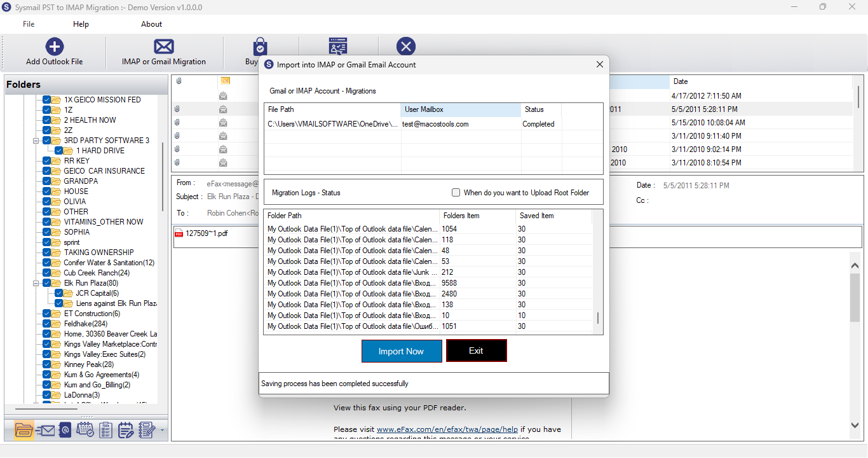
Task: Select the Liens against Elk Run Plaza folder
Action: click(x=116, y=303)
